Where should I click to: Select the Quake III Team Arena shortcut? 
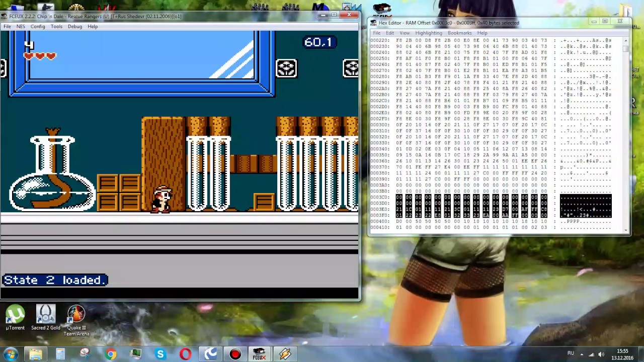(76, 321)
